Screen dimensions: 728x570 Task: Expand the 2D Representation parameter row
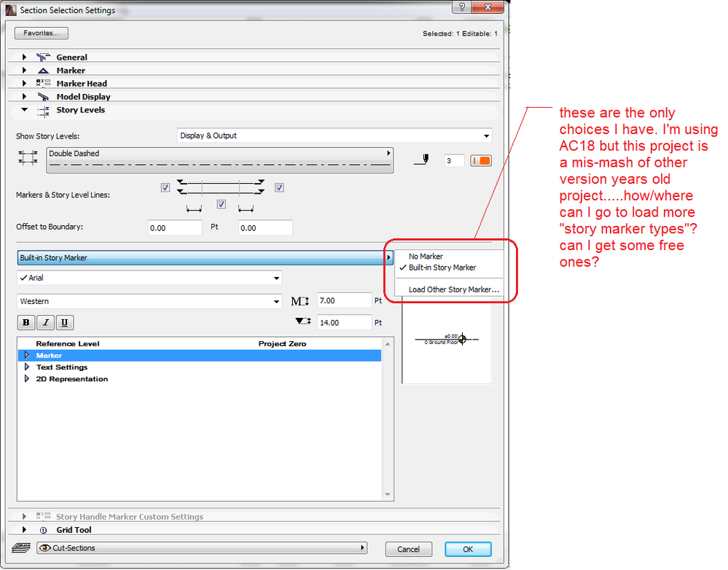point(27,378)
